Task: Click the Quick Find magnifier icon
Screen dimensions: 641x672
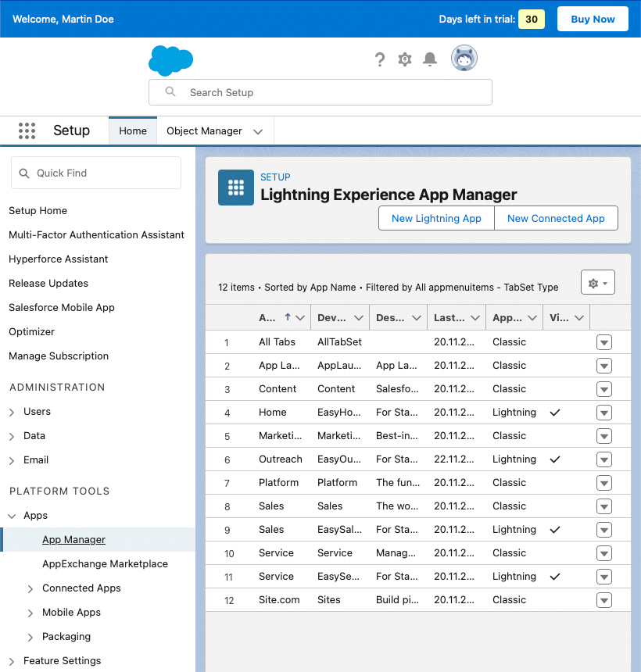Action: (24, 173)
